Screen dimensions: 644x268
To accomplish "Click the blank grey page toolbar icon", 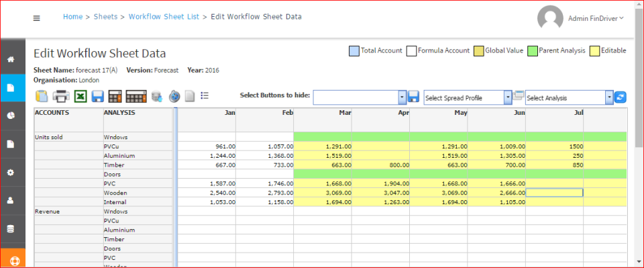I will tap(189, 97).
